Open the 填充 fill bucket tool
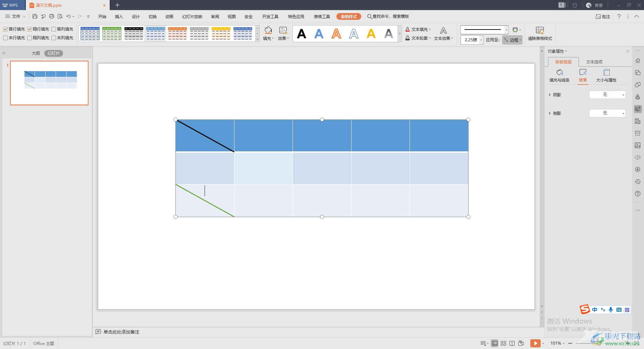The image size is (644, 349). pos(268,34)
